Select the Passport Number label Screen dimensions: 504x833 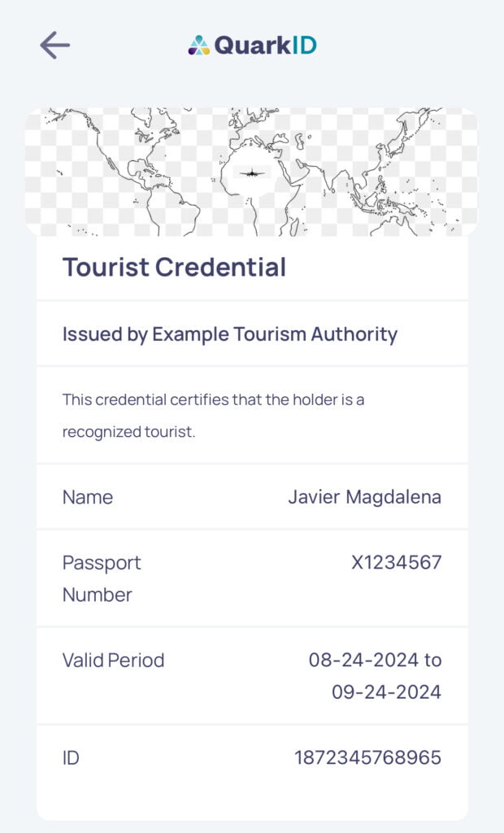[102, 578]
